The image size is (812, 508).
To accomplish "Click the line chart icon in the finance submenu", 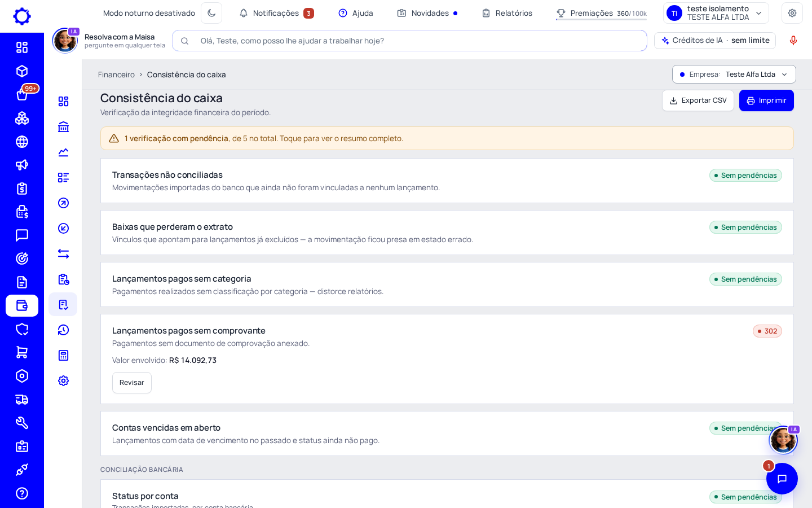I will (x=63, y=152).
